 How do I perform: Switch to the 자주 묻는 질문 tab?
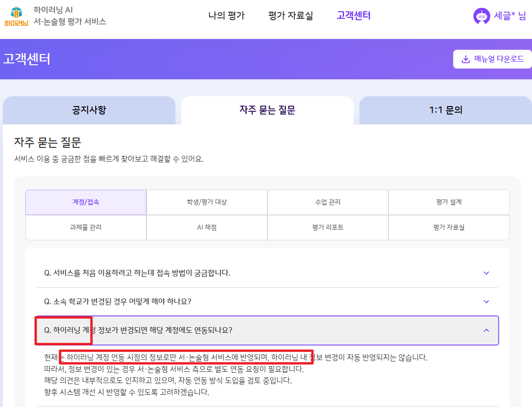267,110
